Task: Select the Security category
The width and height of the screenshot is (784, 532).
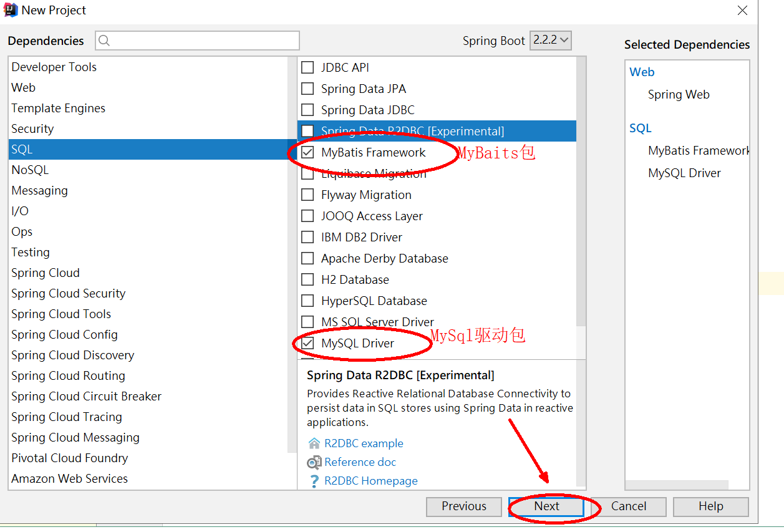Action: click(x=148, y=128)
